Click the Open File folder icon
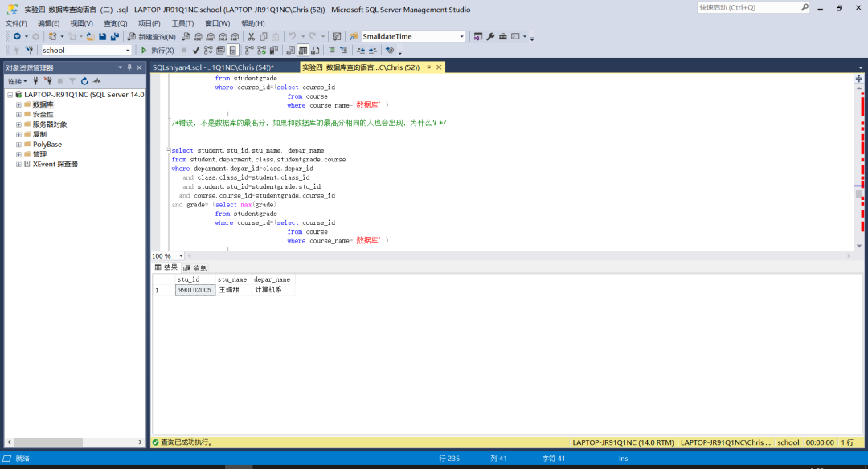This screenshot has width=868, height=469. (90, 36)
